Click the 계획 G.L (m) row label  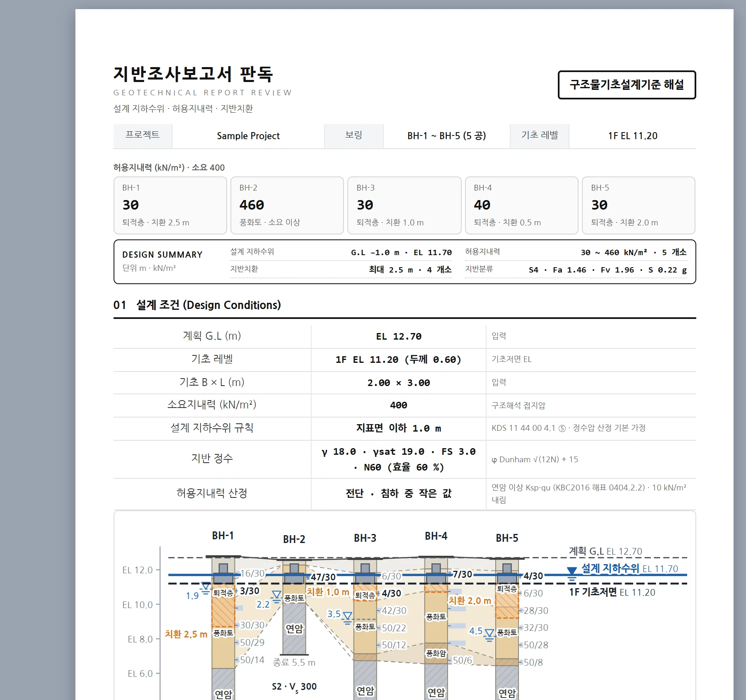212,336
